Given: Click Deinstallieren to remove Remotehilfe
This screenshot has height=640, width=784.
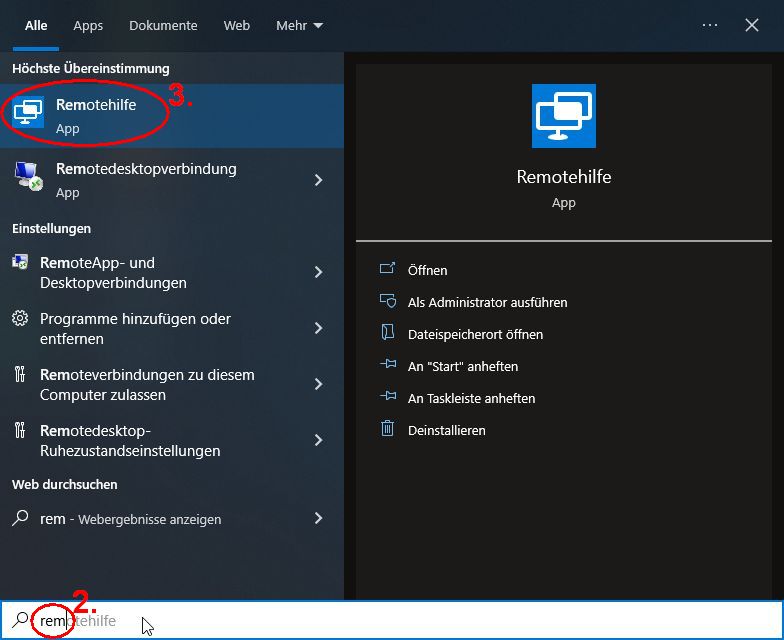Looking at the screenshot, I should click(446, 430).
